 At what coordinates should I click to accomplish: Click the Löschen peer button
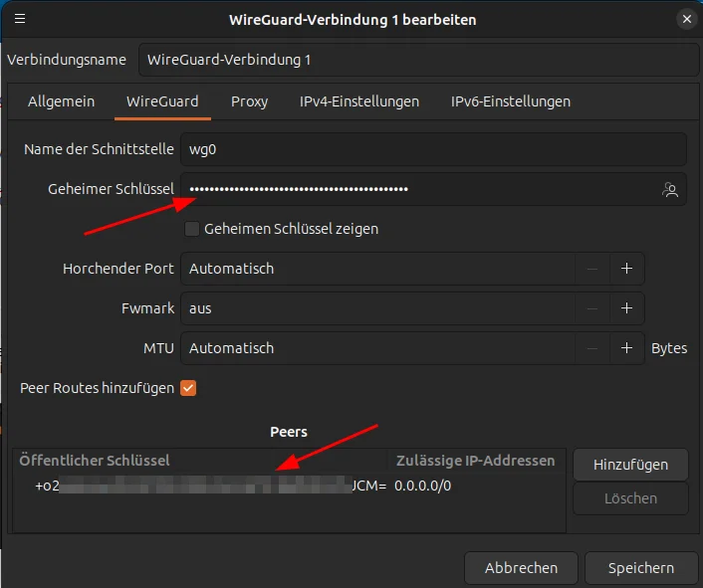pos(630,498)
